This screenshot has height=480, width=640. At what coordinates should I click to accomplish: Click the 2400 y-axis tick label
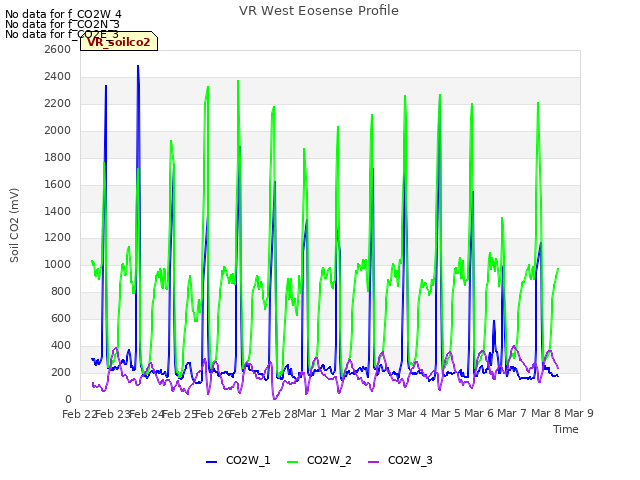pyautogui.click(x=58, y=76)
